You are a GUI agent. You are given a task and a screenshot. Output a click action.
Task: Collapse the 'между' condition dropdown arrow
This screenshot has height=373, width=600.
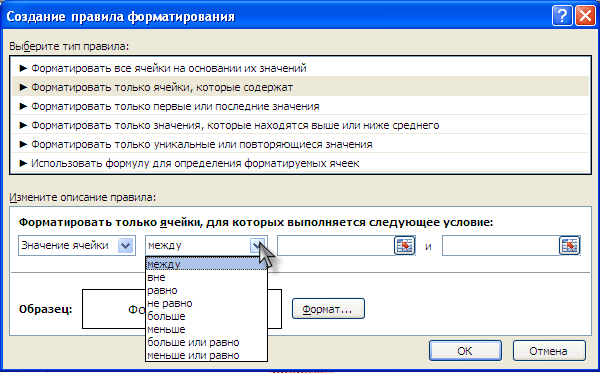tap(258, 246)
